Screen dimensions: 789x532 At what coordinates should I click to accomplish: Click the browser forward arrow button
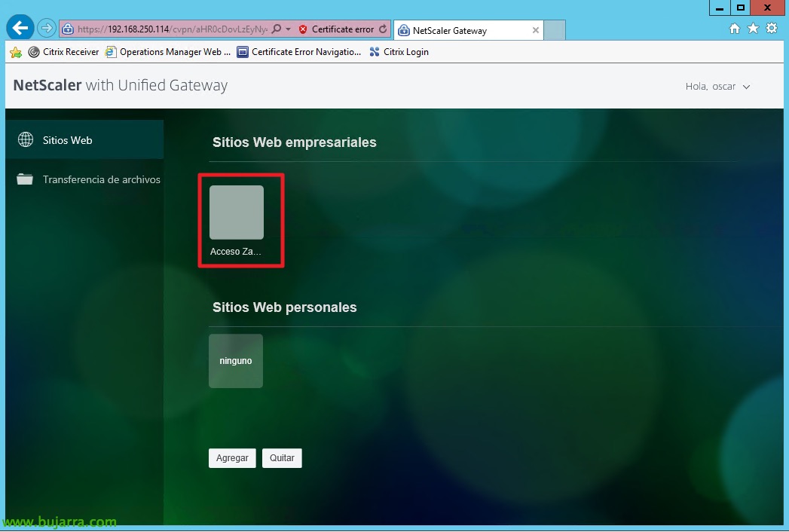click(46, 28)
